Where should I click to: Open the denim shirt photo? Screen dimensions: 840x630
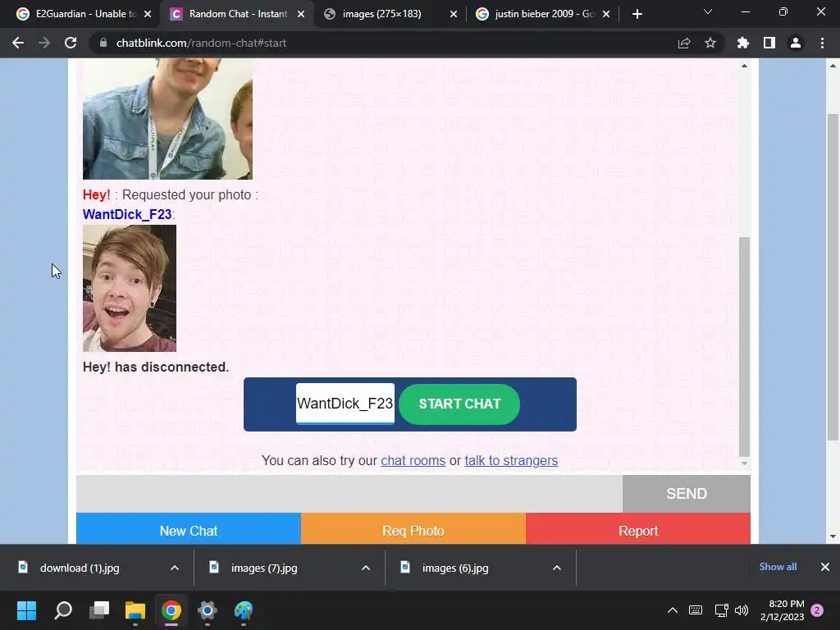(167, 119)
